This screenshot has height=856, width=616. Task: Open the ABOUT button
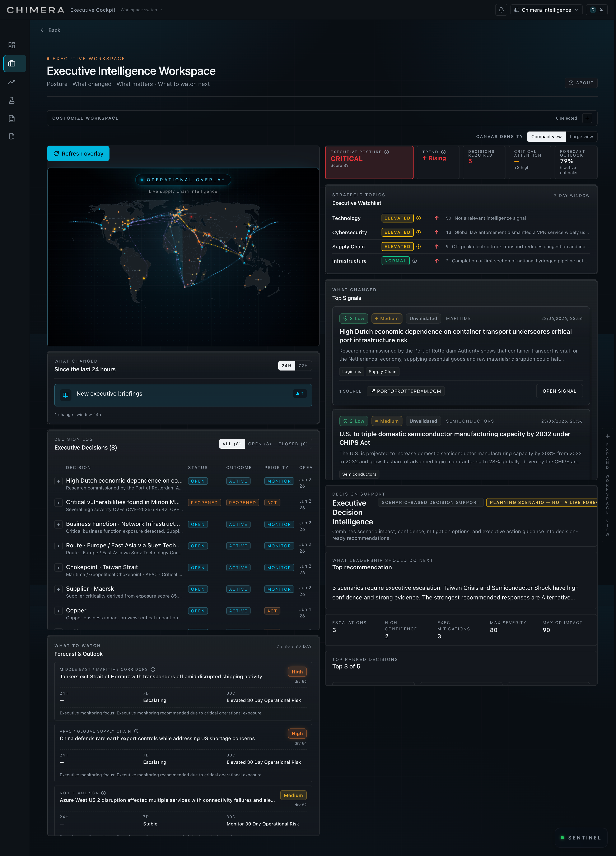[581, 83]
